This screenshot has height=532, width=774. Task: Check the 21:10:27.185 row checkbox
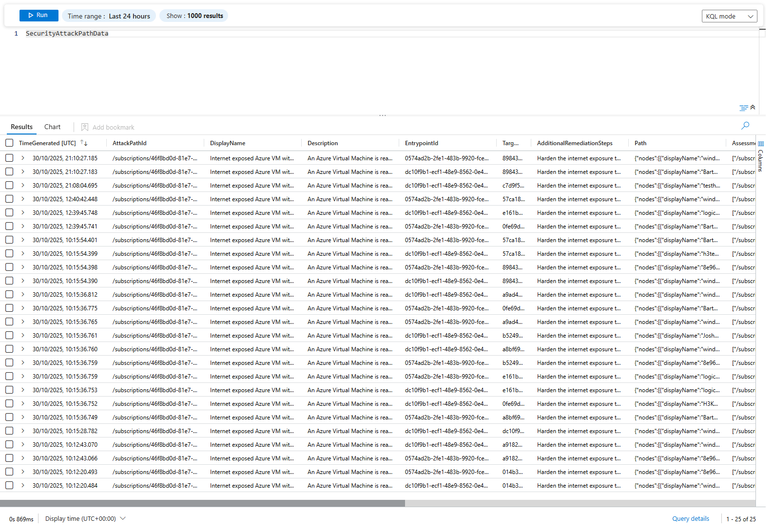[9, 158]
